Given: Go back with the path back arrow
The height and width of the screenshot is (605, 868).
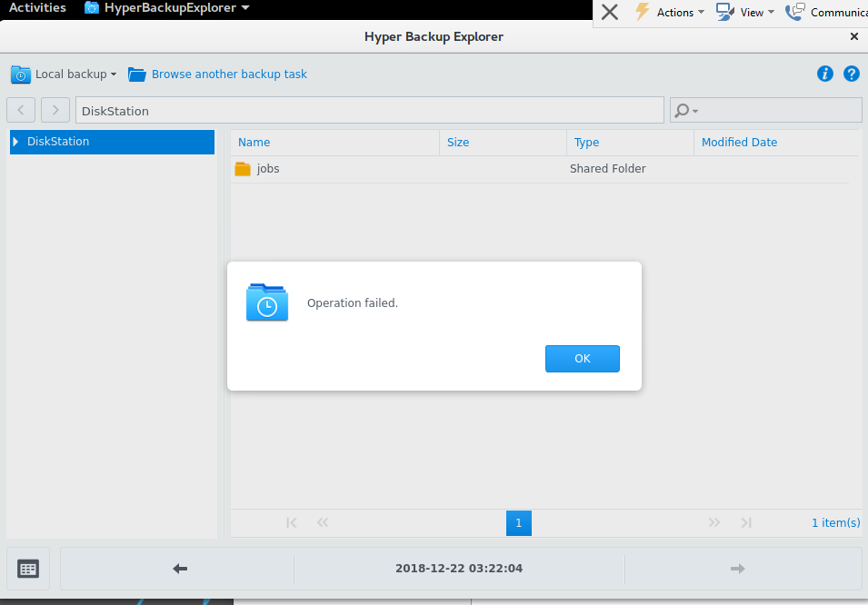Looking at the screenshot, I should 21,110.
